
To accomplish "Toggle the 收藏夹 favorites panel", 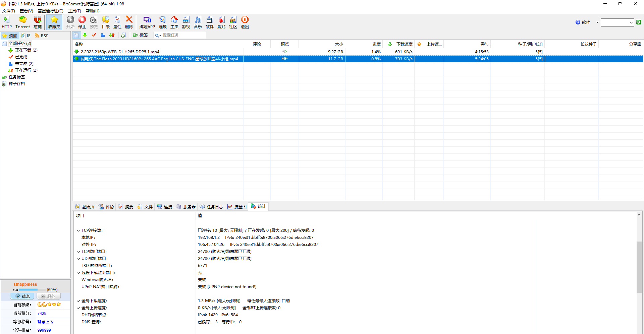I will click(x=54, y=22).
